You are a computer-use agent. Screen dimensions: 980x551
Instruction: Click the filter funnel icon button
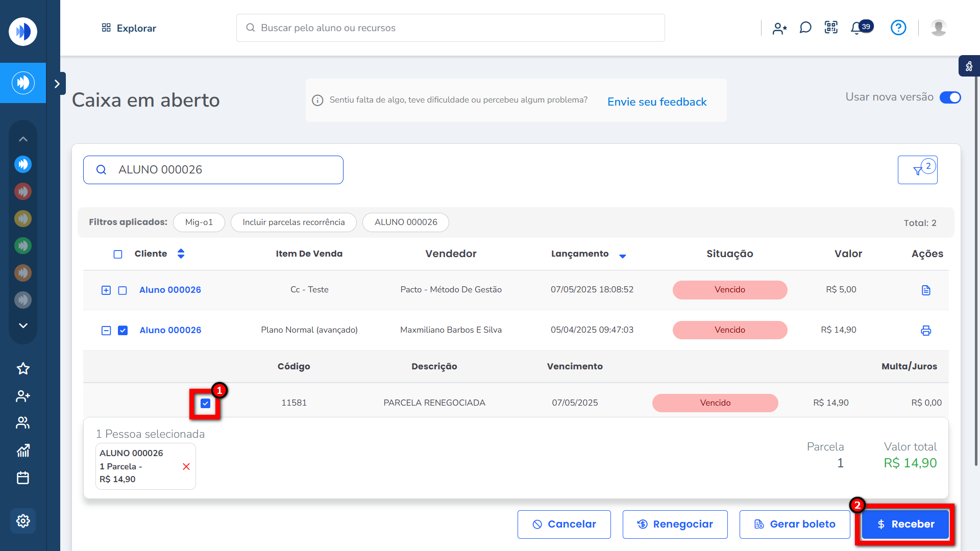point(918,170)
